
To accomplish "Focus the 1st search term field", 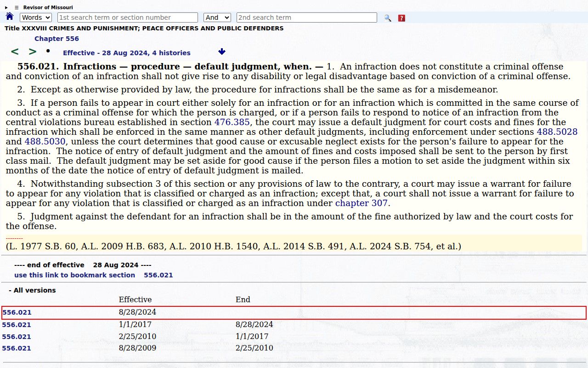I will 128,17.
